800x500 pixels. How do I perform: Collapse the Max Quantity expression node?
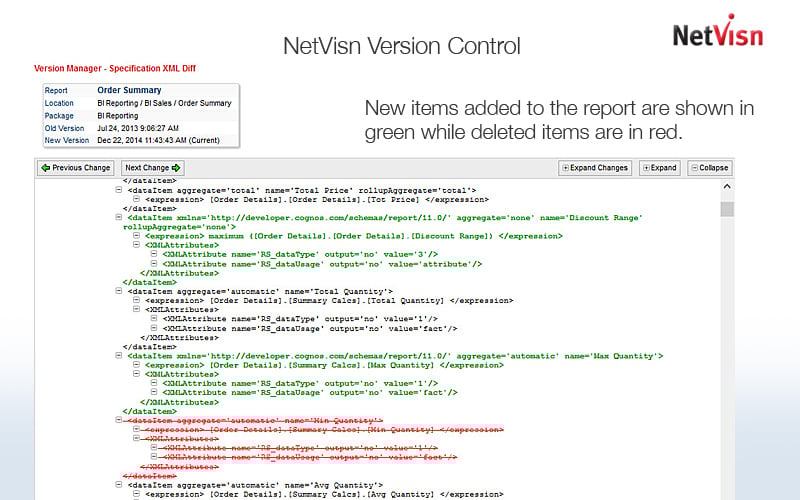(x=136, y=365)
